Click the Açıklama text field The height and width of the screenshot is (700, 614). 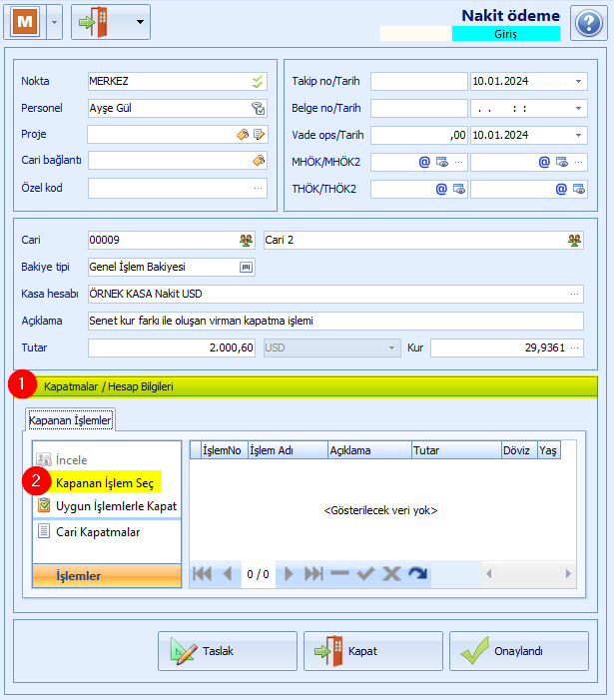tap(335, 321)
